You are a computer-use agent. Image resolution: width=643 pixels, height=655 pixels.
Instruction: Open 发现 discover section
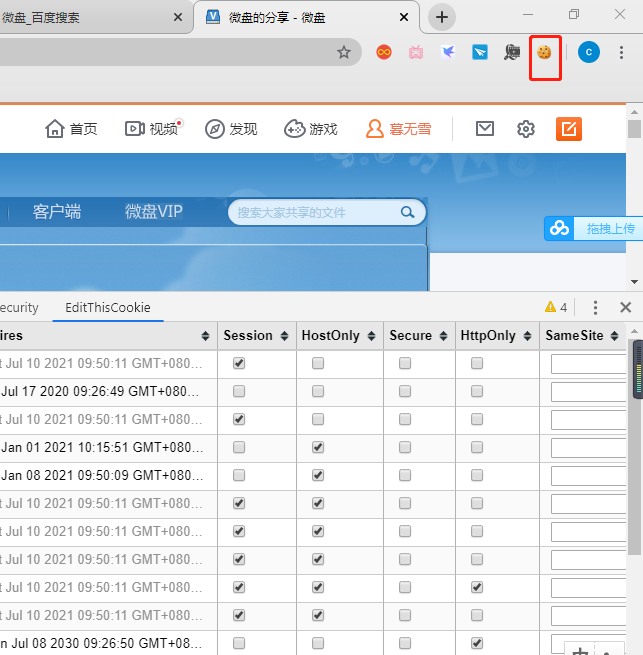pyautogui.click(x=231, y=129)
